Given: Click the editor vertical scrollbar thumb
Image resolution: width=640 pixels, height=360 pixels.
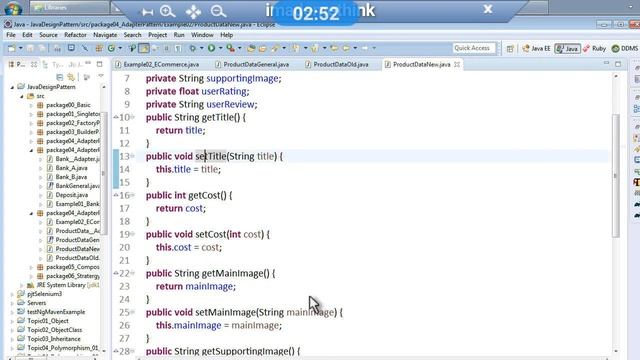Looking at the screenshot, I should pos(616,176).
